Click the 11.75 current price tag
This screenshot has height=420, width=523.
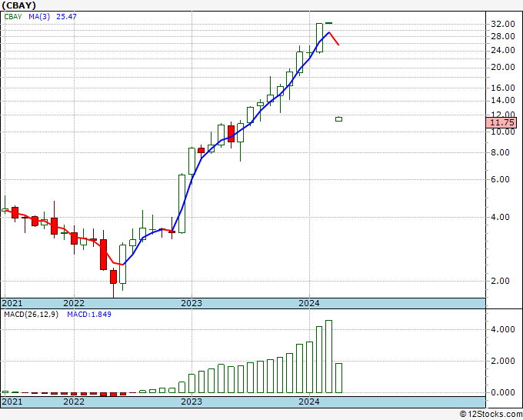point(501,122)
